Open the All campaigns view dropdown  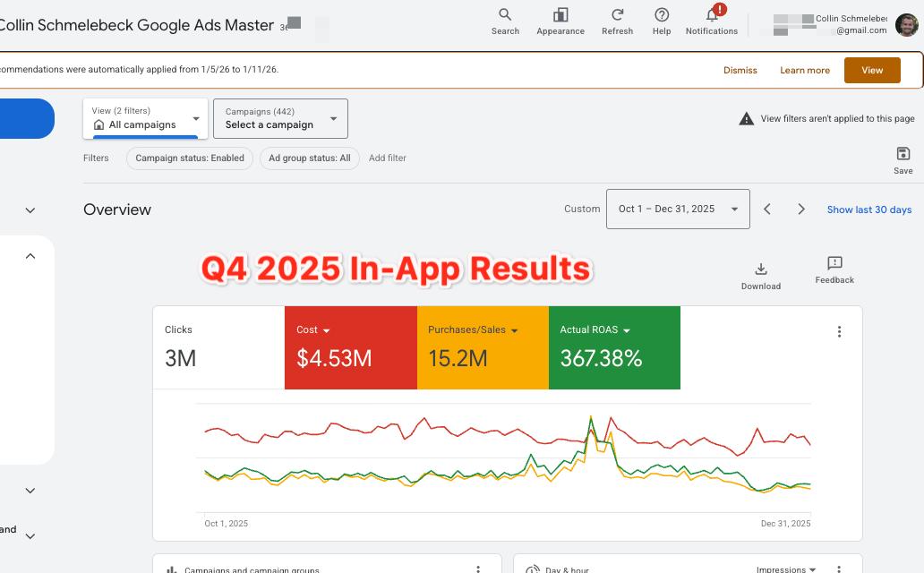point(145,118)
